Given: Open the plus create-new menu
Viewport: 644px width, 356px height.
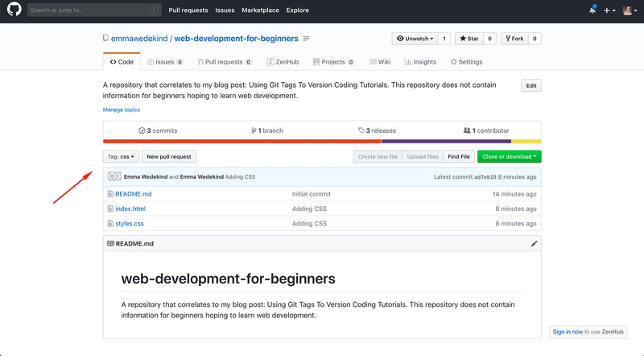Looking at the screenshot, I should click(609, 10).
